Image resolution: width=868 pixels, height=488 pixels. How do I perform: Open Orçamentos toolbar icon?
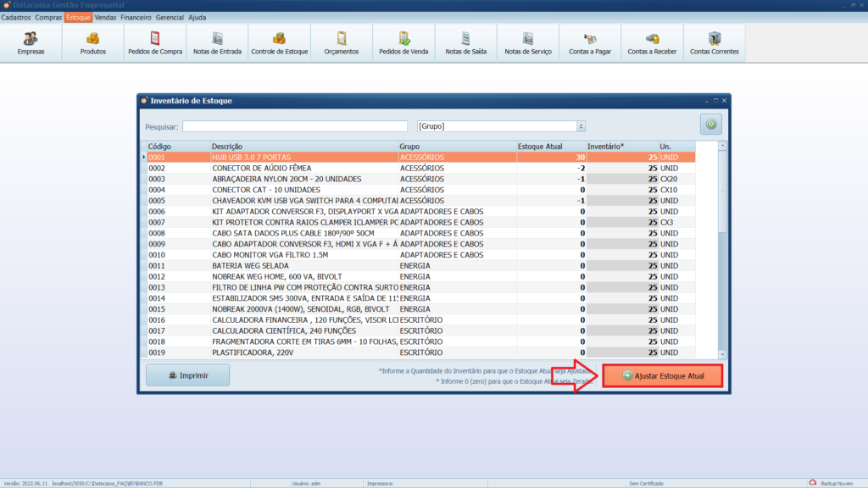342,43
